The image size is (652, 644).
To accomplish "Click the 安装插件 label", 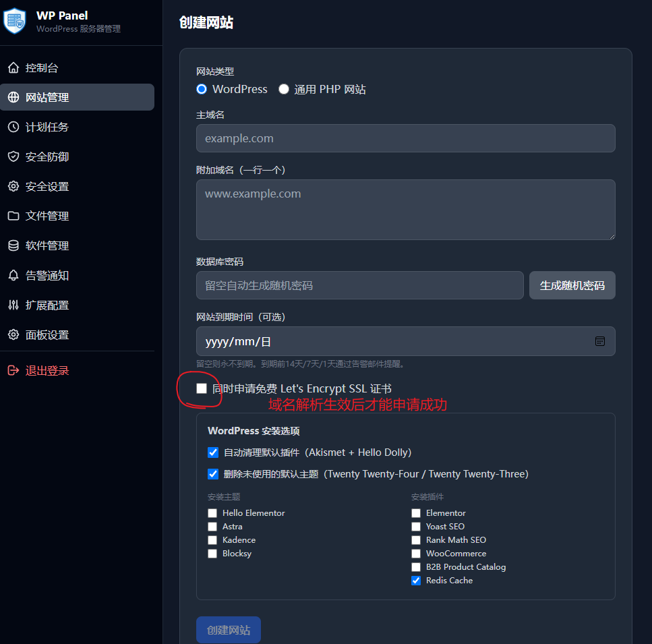I will (427, 497).
